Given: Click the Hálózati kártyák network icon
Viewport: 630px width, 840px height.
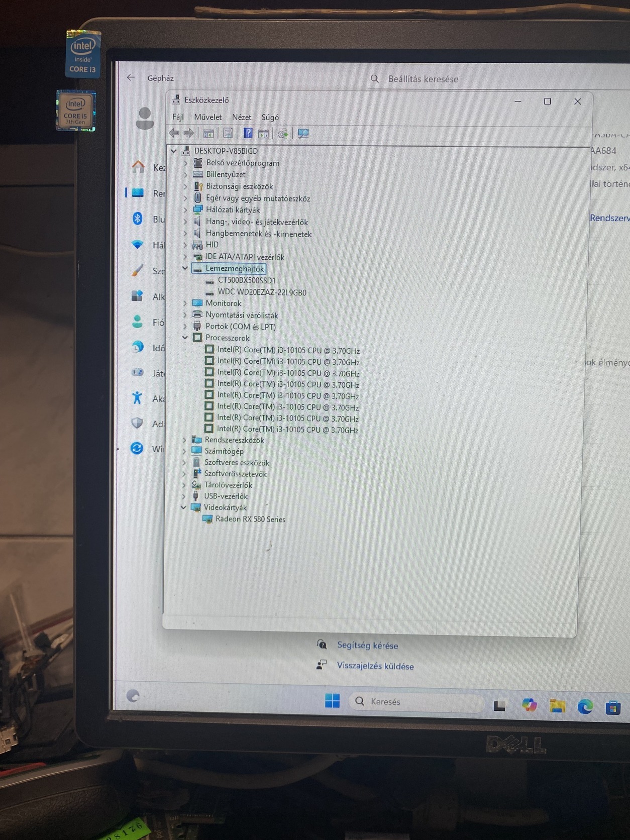Looking at the screenshot, I should click(198, 210).
